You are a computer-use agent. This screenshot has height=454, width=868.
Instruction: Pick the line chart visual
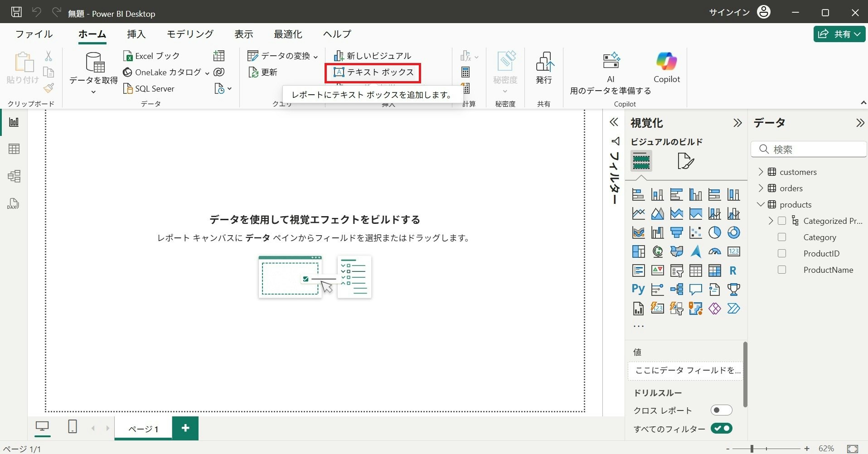click(638, 213)
